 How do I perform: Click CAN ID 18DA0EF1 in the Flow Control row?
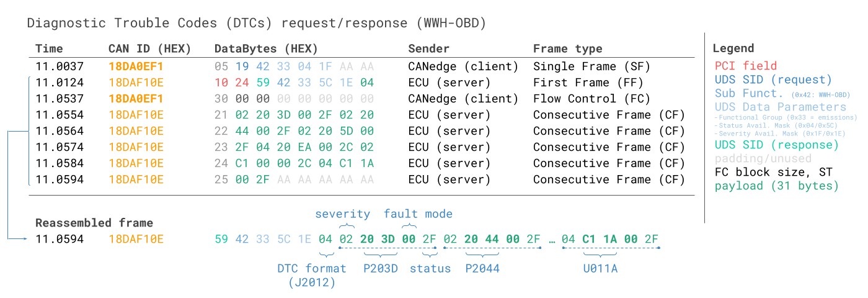[x=136, y=99]
